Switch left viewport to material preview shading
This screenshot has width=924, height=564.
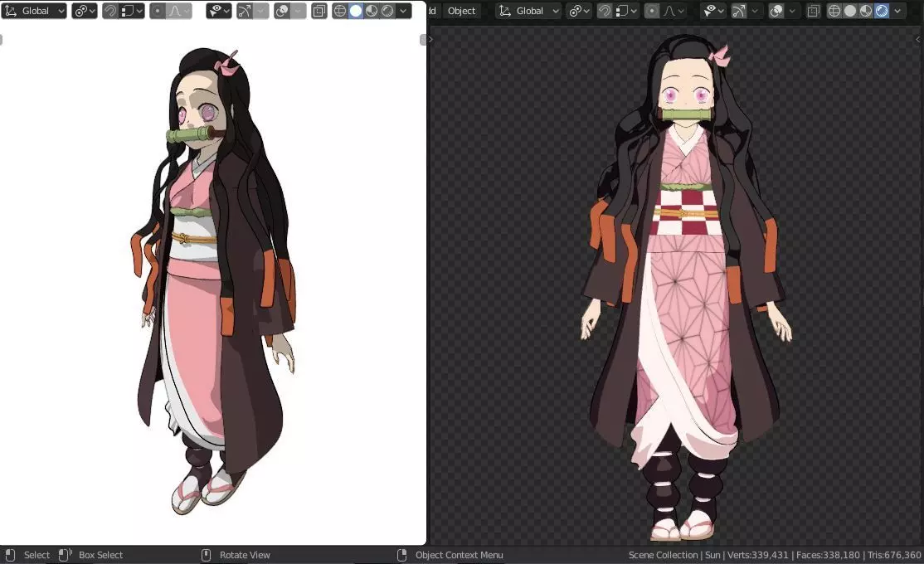(372, 11)
